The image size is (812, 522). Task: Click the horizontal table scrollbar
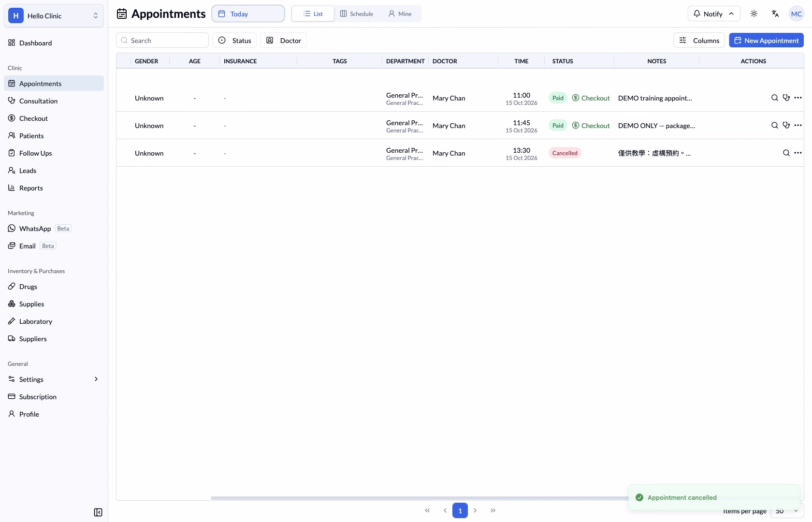click(x=419, y=498)
